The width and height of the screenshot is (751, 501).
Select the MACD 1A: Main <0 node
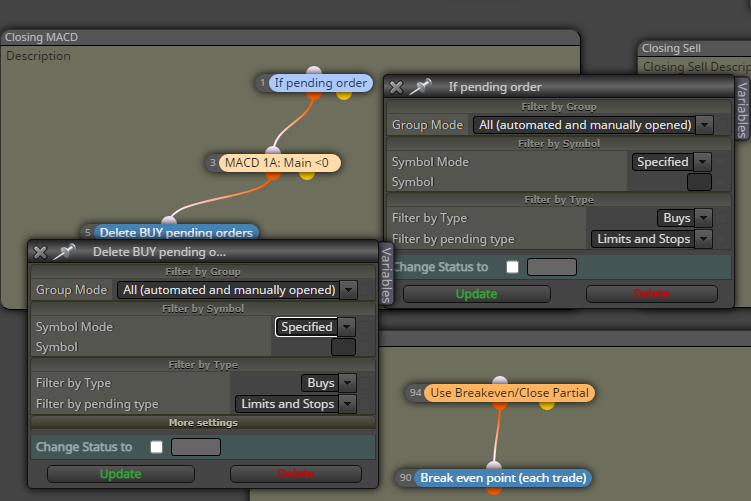pyautogui.click(x=280, y=163)
